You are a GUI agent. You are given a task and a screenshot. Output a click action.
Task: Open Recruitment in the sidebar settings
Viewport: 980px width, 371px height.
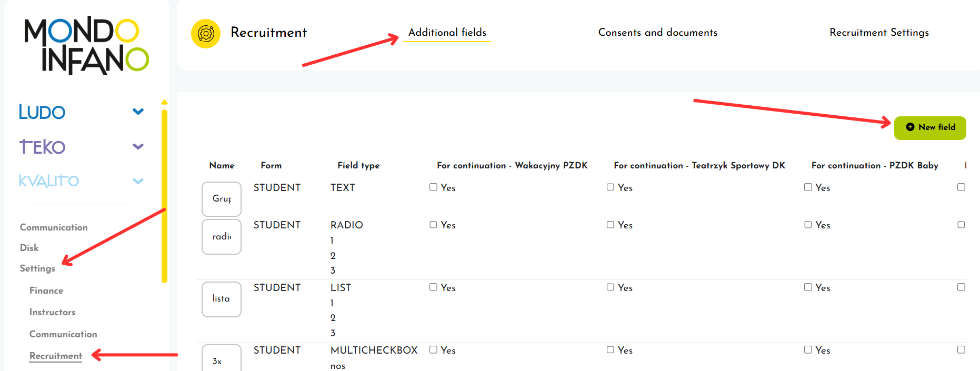[x=56, y=356]
